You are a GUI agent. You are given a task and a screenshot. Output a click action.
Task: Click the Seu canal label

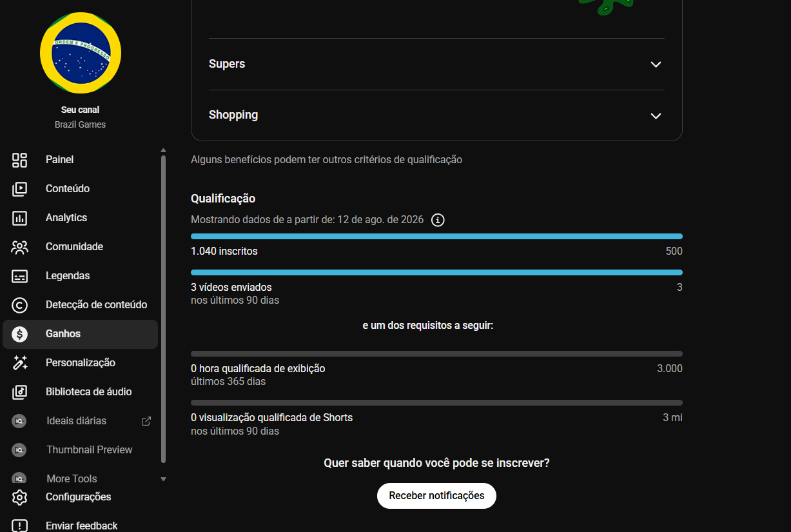pos(80,110)
